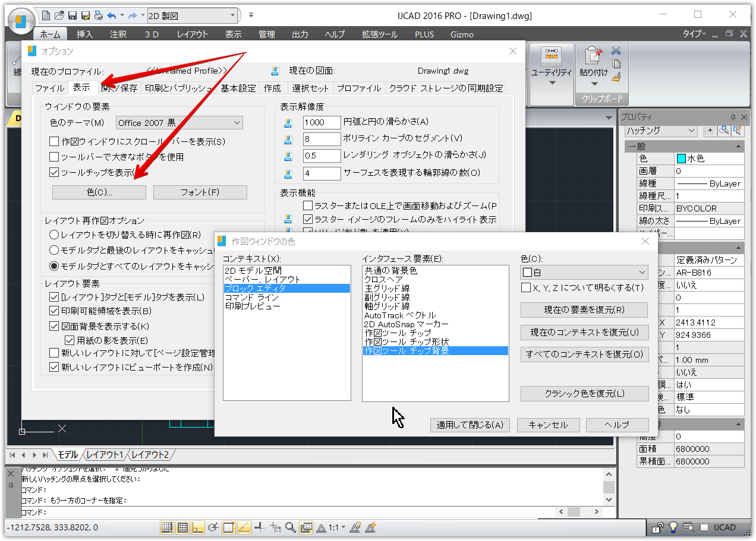Image resolution: width=756 pixels, height=541 pixels.
Task: Click 適用して閉じる(A) button
Action: click(x=470, y=425)
